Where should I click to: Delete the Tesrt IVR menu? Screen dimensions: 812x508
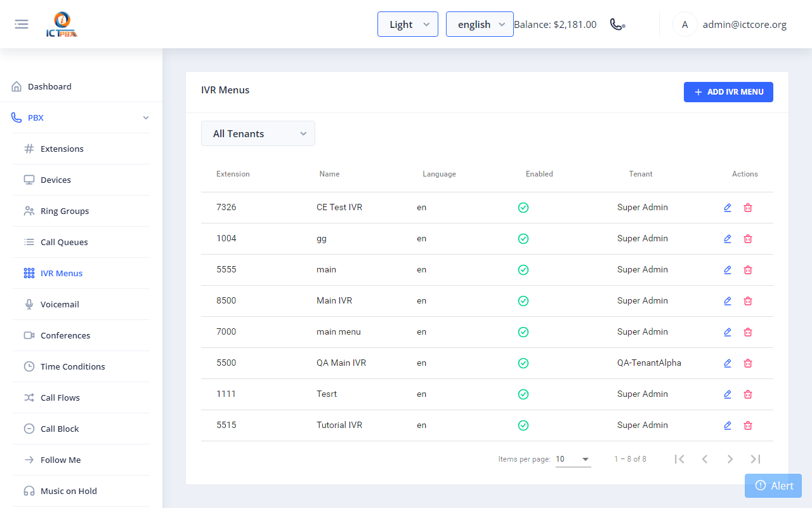pyautogui.click(x=748, y=394)
